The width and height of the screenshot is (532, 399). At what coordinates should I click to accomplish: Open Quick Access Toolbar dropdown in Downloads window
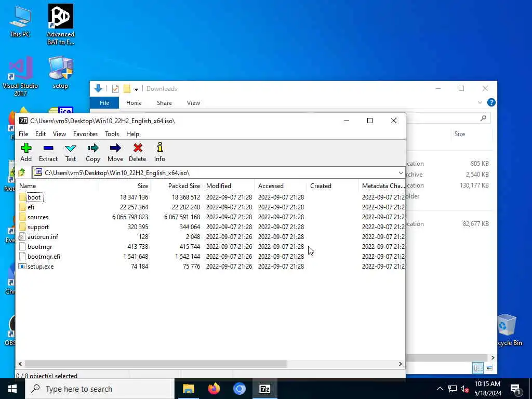click(x=136, y=89)
